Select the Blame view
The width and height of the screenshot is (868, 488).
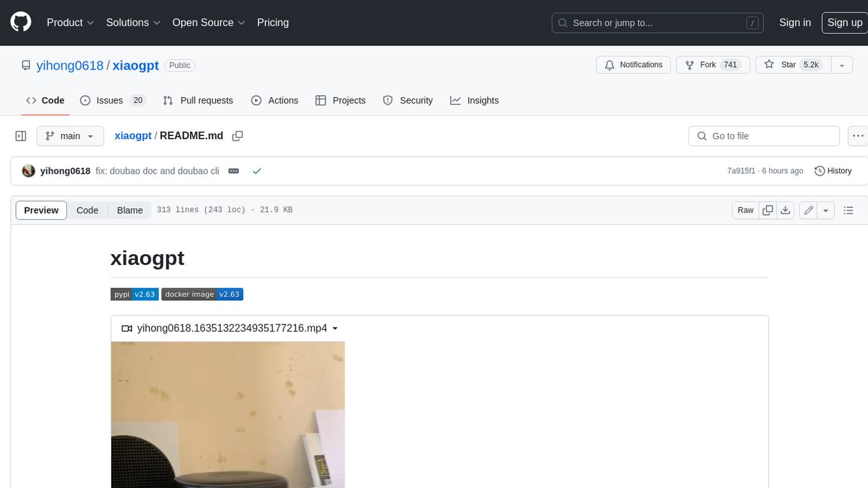(x=130, y=210)
